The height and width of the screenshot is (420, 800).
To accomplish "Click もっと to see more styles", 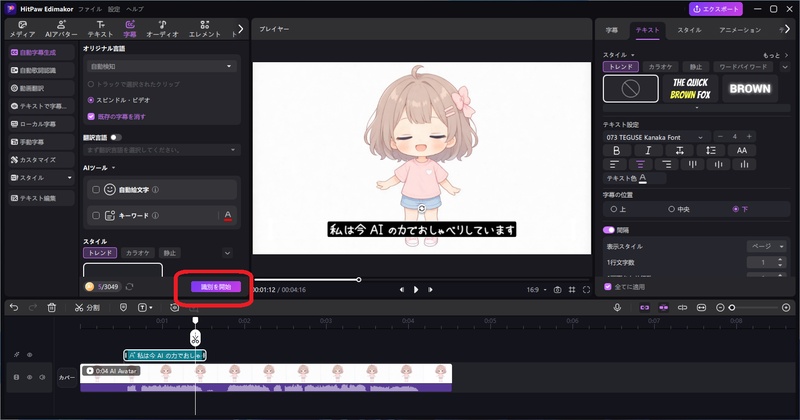I will (775, 55).
